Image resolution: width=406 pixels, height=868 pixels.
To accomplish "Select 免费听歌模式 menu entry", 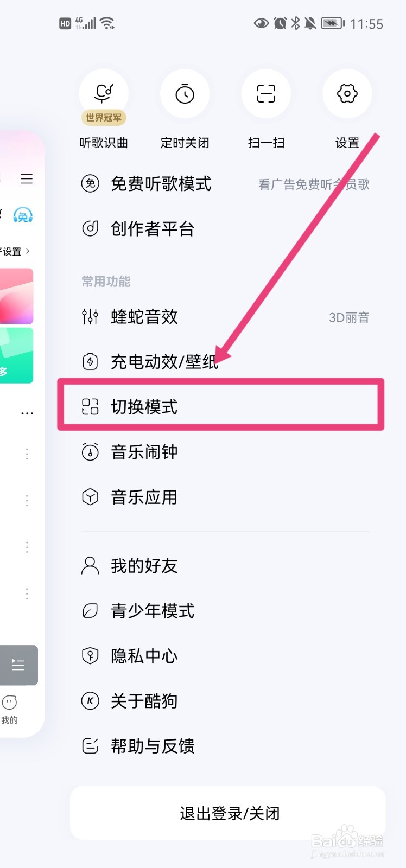I will [161, 184].
